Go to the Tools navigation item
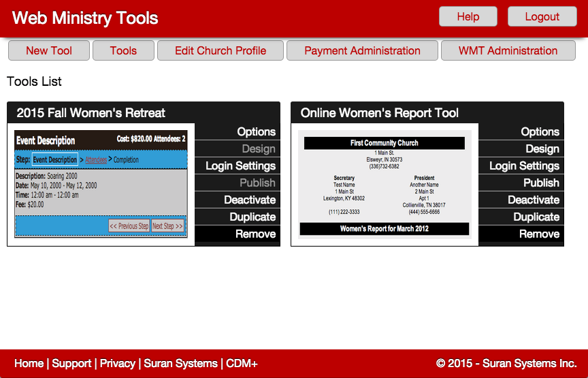This screenshot has height=378, width=588. coord(123,50)
